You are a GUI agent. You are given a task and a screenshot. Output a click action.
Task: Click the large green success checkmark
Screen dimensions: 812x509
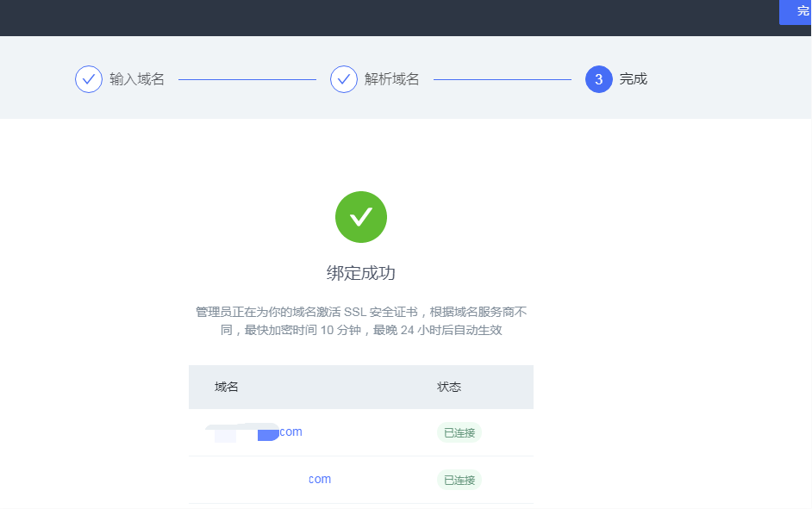click(x=361, y=217)
